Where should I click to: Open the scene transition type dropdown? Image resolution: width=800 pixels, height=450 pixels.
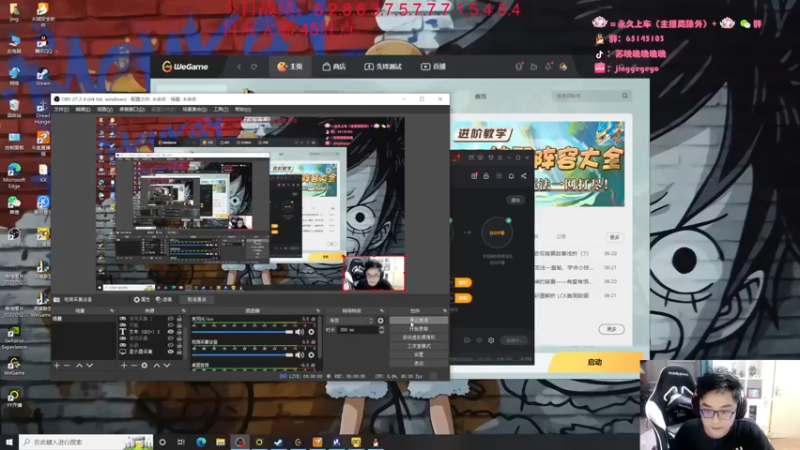point(351,321)
